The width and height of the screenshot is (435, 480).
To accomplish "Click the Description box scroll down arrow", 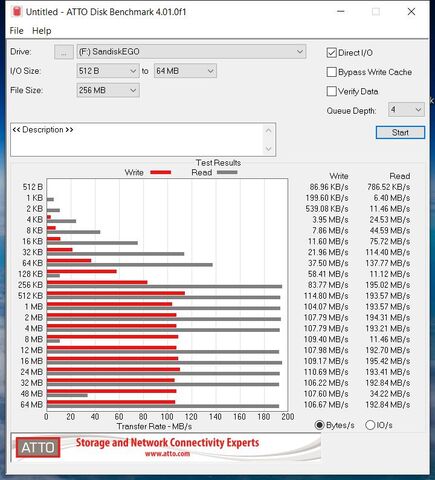I will (x=269, y=149).
